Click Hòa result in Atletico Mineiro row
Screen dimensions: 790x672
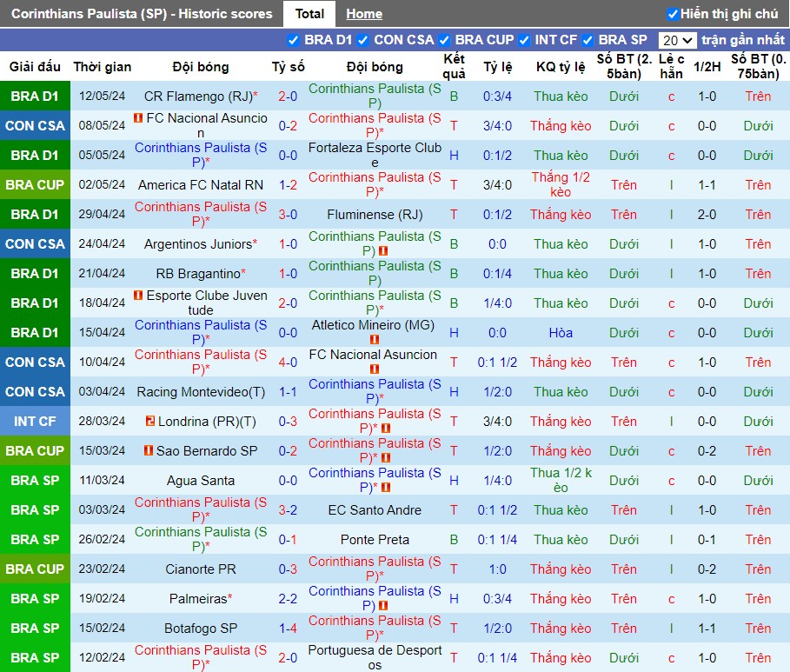(561, 333)
